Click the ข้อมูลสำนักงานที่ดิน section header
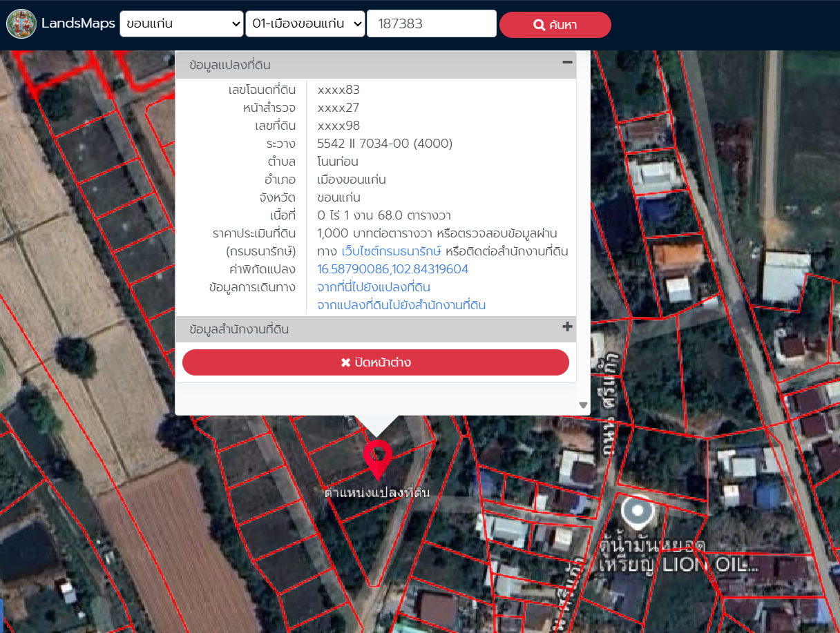 (x=239, y=330)
